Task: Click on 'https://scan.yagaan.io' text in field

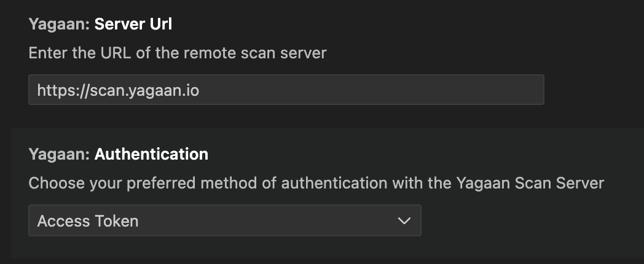Action: (x=118, y=91)
